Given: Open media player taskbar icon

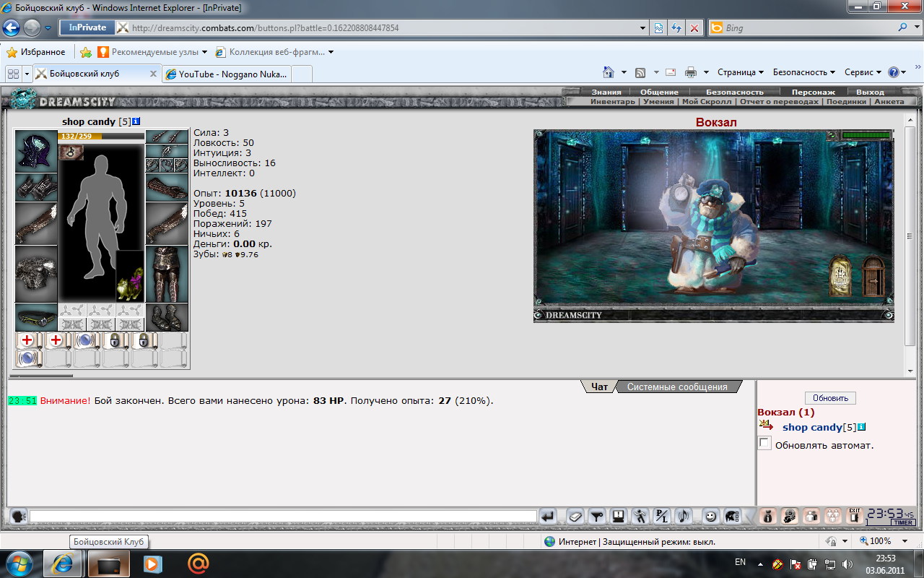Looking at the screenshot, I should (152, 563).
